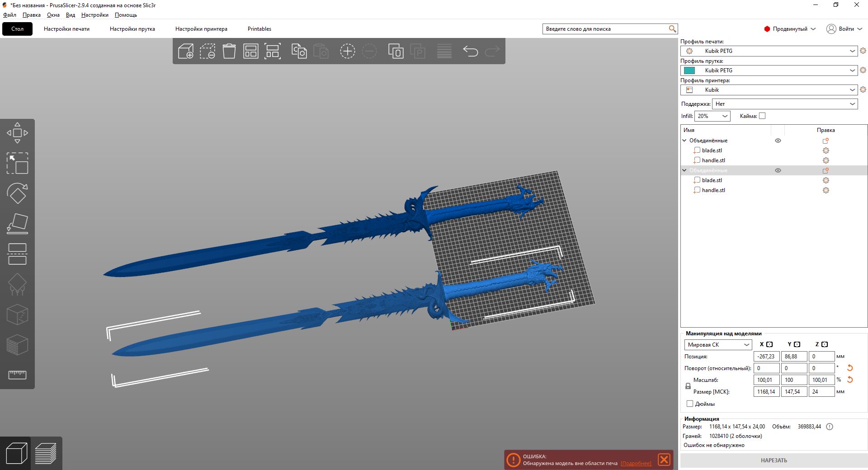This screenshot has width=868, height=470.
Task: Toggle Y axis mirror button
Action: pyautogui.click(x=797, y=344)
